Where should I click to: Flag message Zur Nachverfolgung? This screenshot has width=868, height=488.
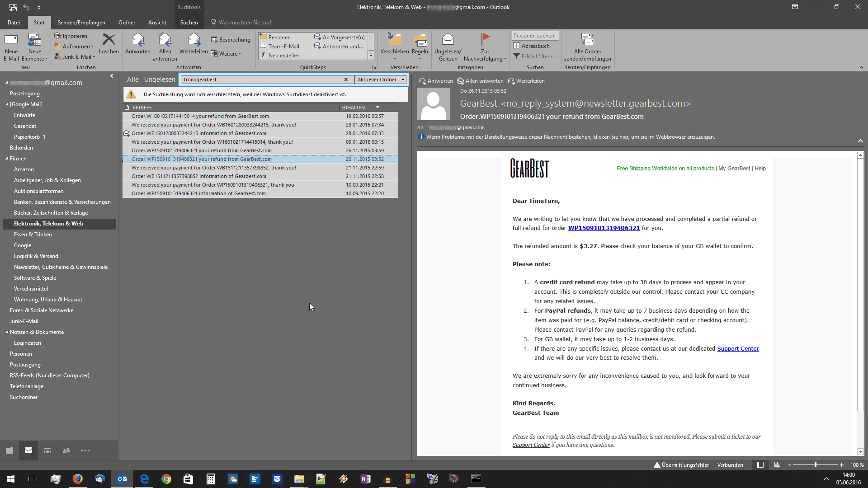[x=485, y=47]
